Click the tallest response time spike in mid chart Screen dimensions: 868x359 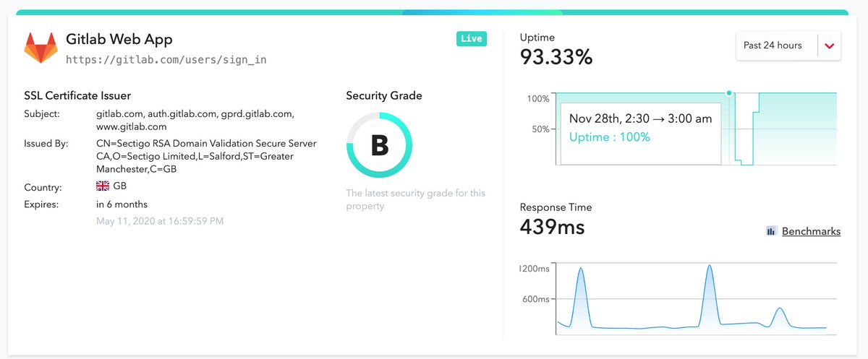[x=710, y=295]
